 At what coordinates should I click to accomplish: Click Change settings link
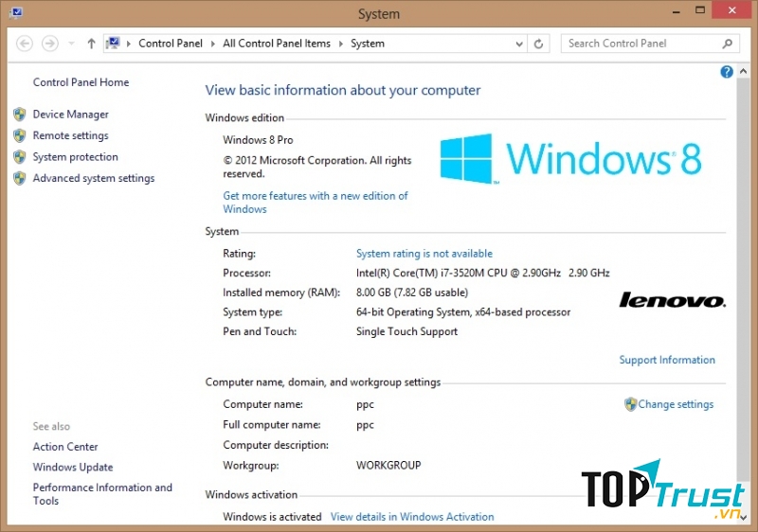pos(676,404)
